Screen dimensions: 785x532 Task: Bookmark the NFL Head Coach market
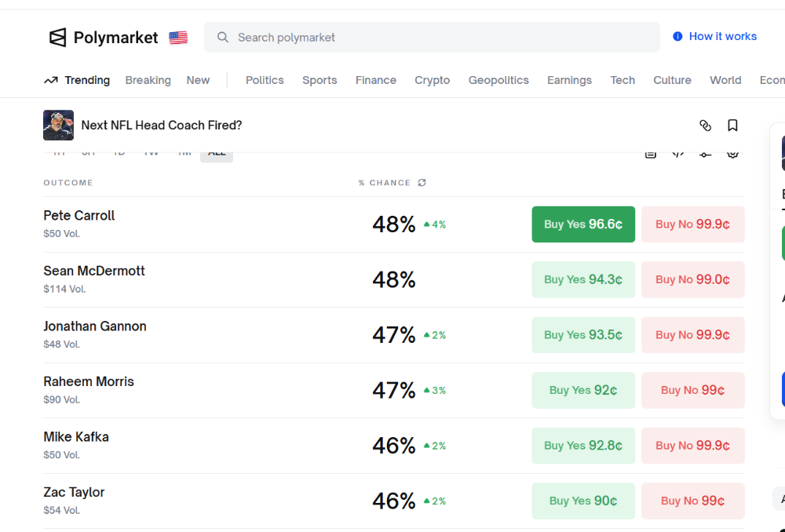click(732, 126)
